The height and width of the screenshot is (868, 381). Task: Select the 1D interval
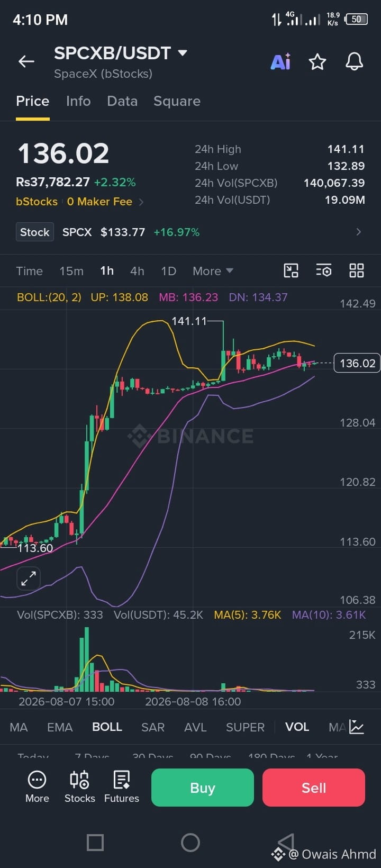(168, 271)
